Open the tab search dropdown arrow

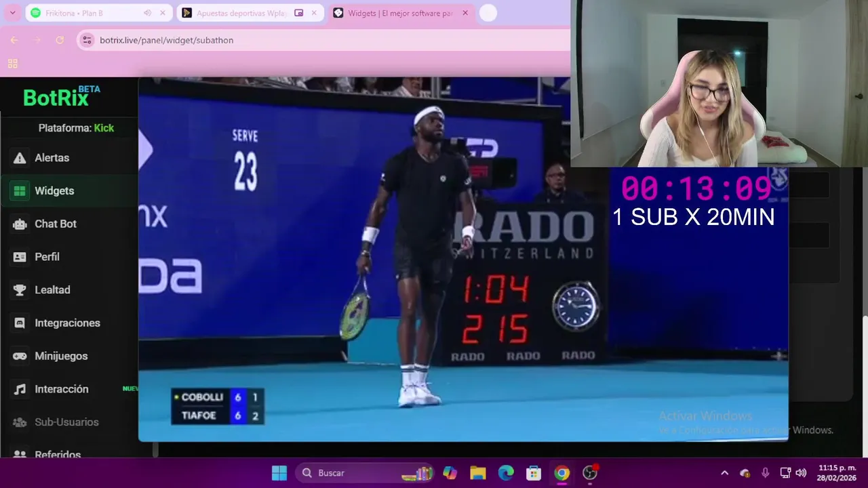(x=12, y=13)
